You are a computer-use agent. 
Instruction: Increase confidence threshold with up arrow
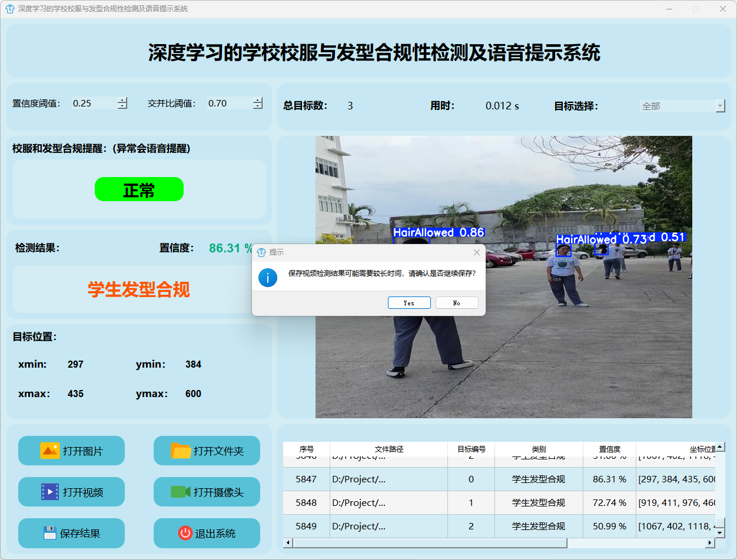[x=122, y=100]
